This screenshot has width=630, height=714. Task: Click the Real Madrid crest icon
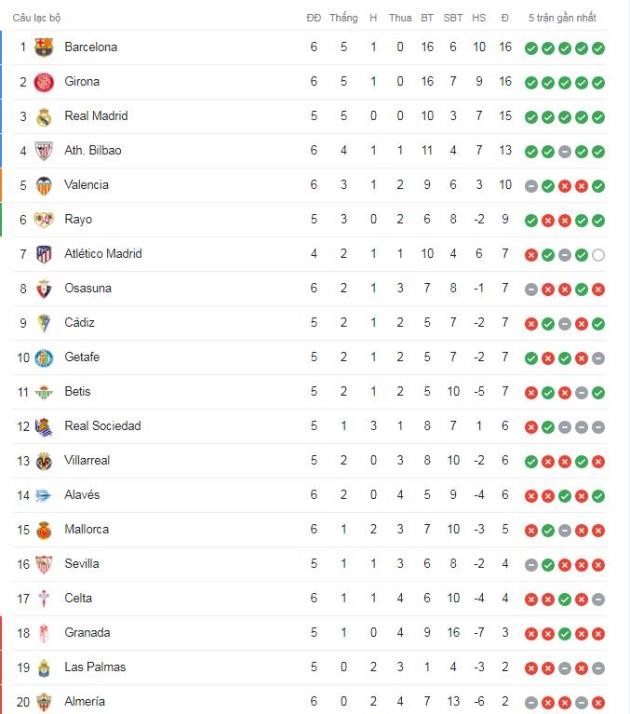[x=44, y=116]
